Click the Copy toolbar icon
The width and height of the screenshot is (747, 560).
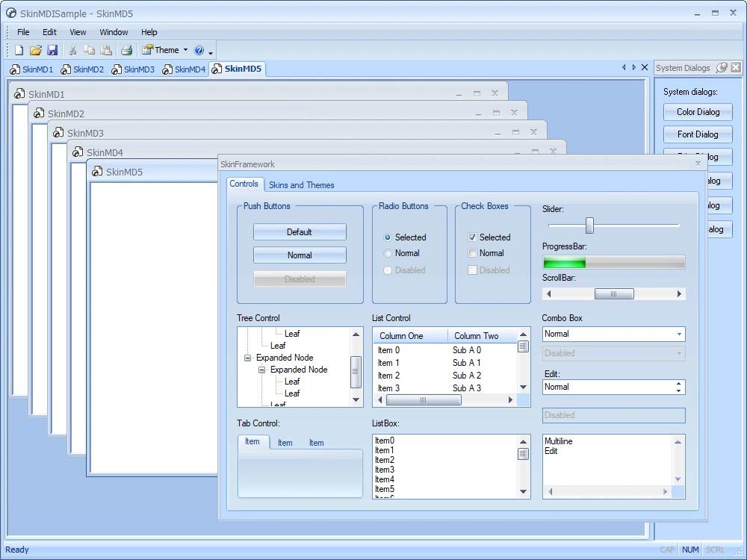click(89, 50)
